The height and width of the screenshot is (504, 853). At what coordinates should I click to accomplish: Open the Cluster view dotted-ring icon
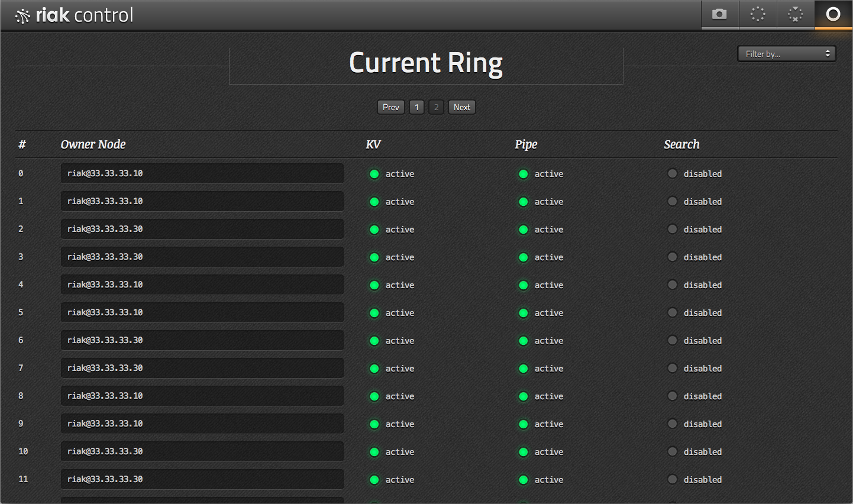[758, 14]
